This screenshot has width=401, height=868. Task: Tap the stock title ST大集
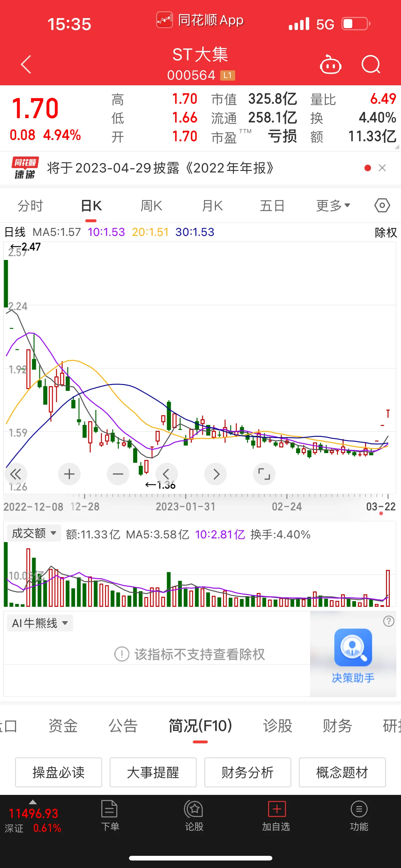pyautogui.click(x=200, y=55)
